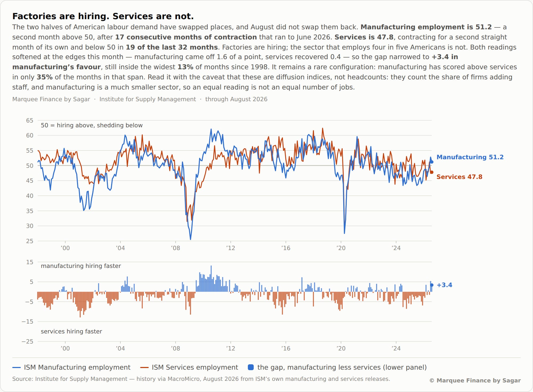Click the '24 tick on upper axis
This screenshot has width=533, height=392.
[x=396, y=248]
